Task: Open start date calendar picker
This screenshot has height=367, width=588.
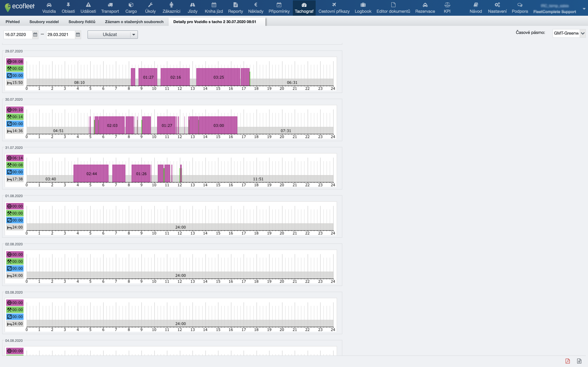Action: coord(35,34)
